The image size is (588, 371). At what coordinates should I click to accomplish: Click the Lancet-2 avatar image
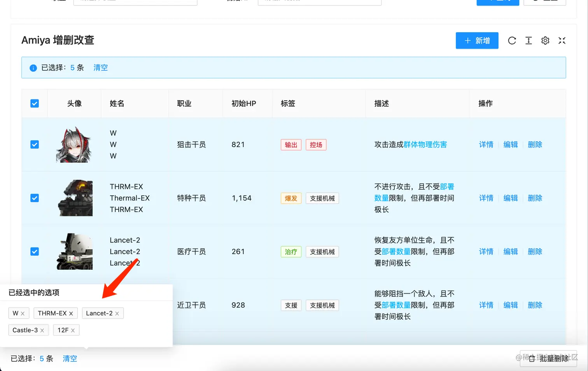pyautogui.click(x=75, y=251)
